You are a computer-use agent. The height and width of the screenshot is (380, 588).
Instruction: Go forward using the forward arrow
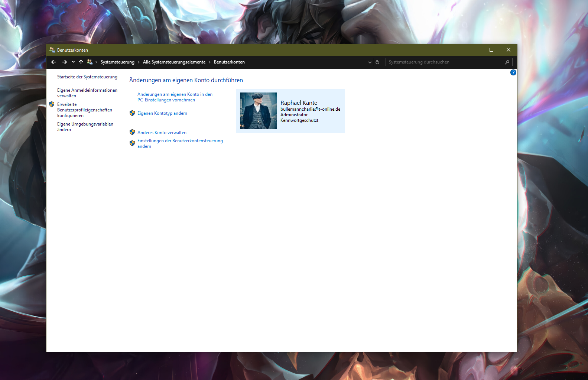(x=65, y=62)
